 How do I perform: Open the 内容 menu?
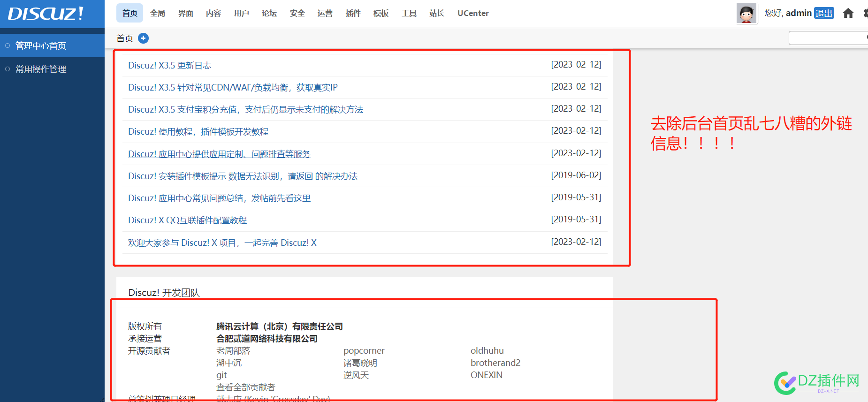pyautogui.click(x=213, y=13)
